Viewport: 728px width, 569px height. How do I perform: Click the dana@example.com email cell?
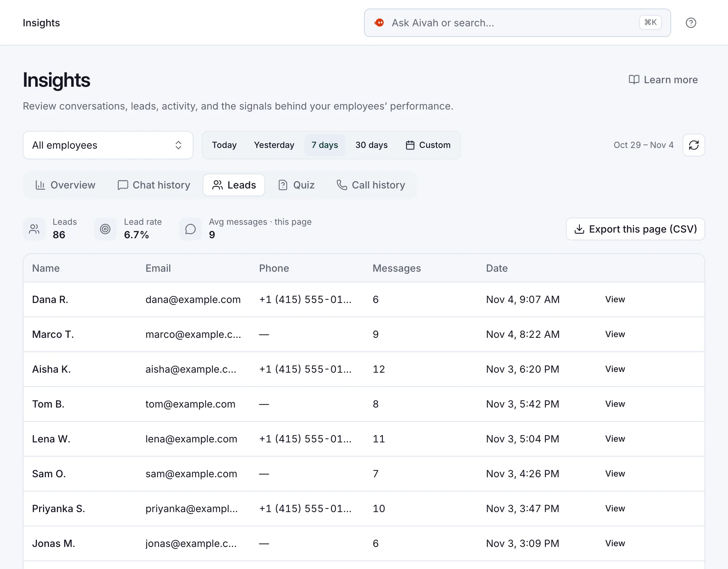193,299
